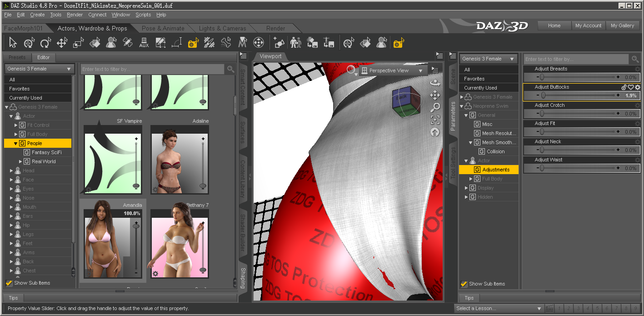Select the Measure Metrics tool
Viewport: 644px width, 316px height.
pos(177,43)
